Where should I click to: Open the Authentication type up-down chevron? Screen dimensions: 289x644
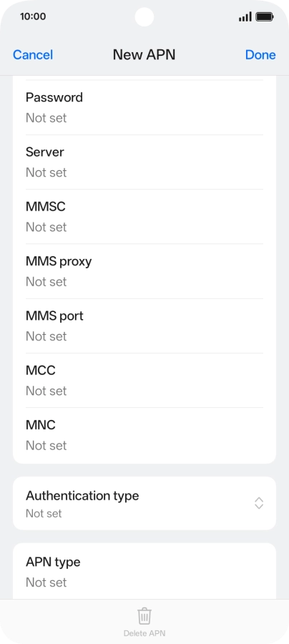coord(259,503)
